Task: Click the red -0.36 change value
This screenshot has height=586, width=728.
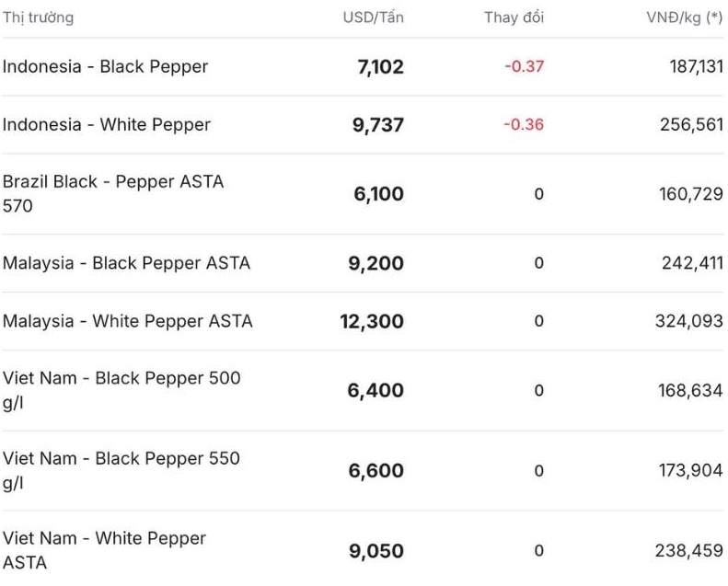Action: (524, 124)
